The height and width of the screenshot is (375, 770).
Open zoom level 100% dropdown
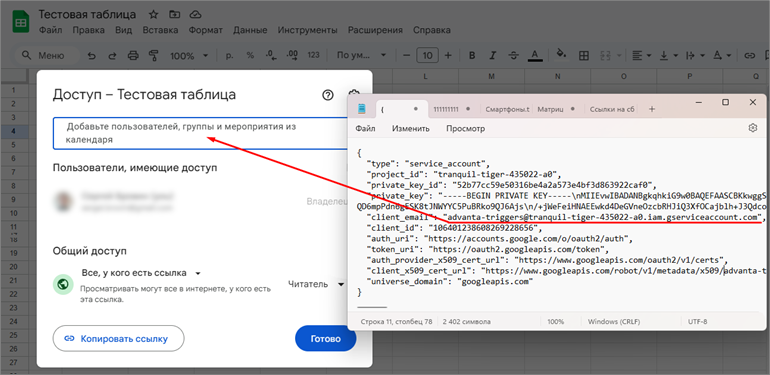189,56
